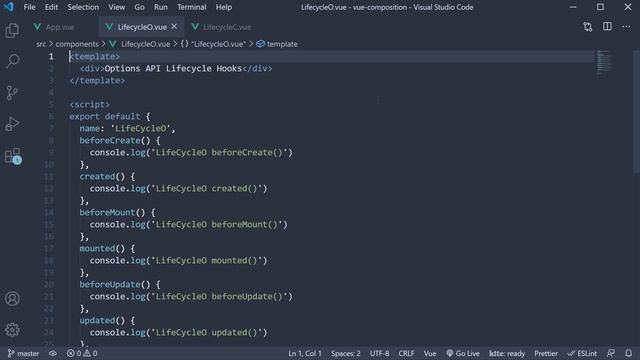Viewport: 640px width, 360px height.
Task: Click the closing </template> tag
Action: pos(97,81)
